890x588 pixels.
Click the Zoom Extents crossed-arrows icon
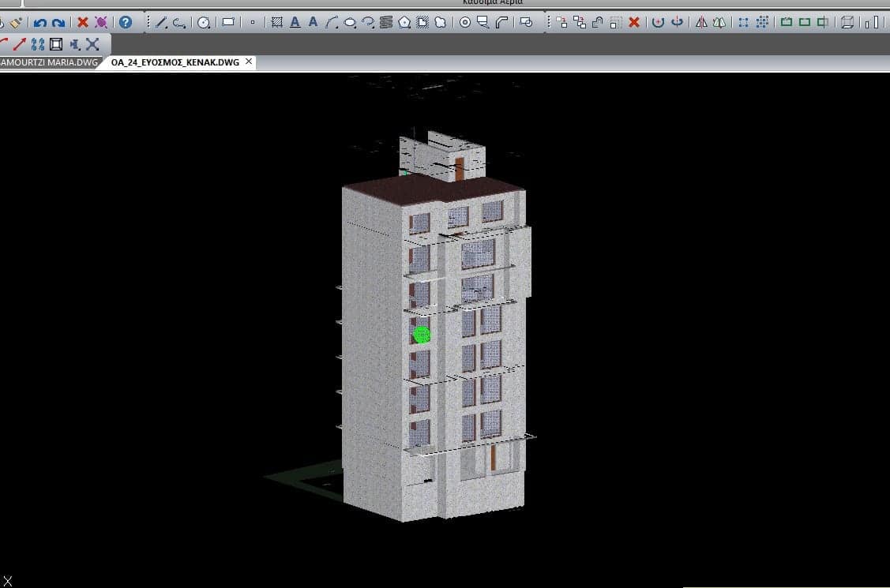point(92,44)
